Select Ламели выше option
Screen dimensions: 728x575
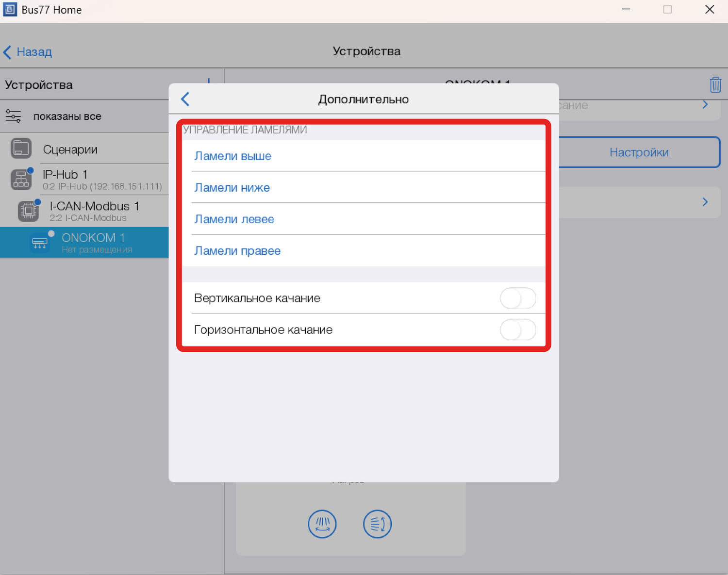(232, 156)
